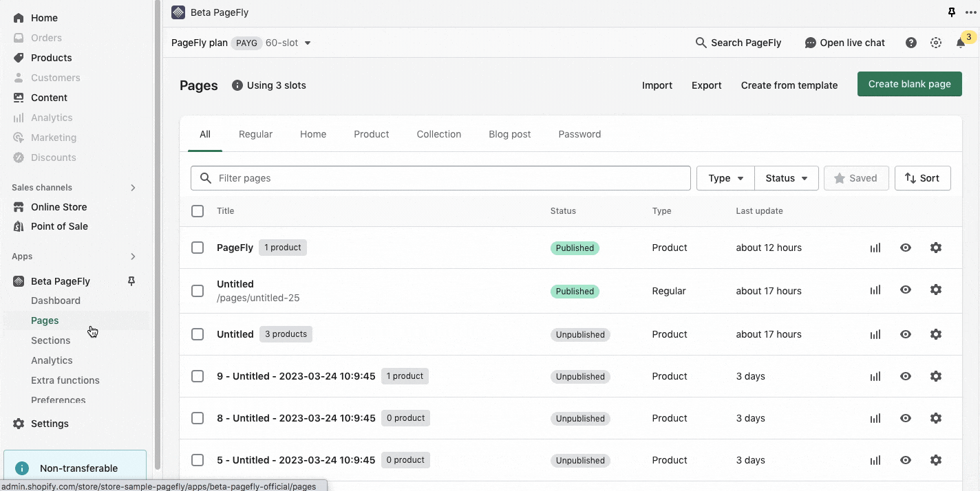Open settings gear for 8 - Untitled row
Image resolution: width=980 pixels, height=491 pixels.
coord(936,418)
